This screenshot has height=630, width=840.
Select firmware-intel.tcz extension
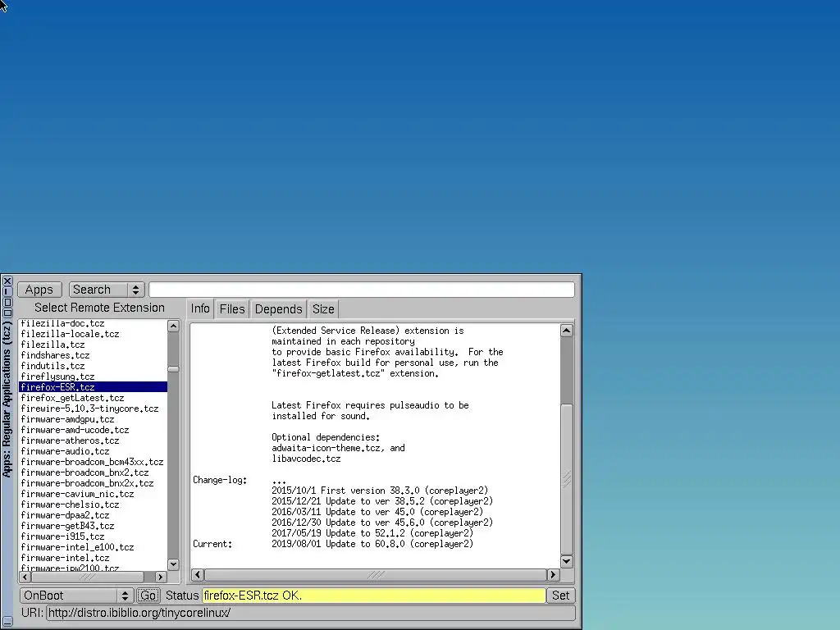(93, 558)
